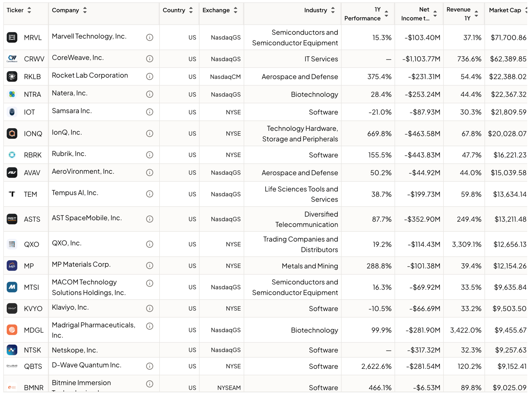This screenshot has height=393, width=532.
Task: Click info icon for D-Wave Quantum
Action: [x=150, y=366]
